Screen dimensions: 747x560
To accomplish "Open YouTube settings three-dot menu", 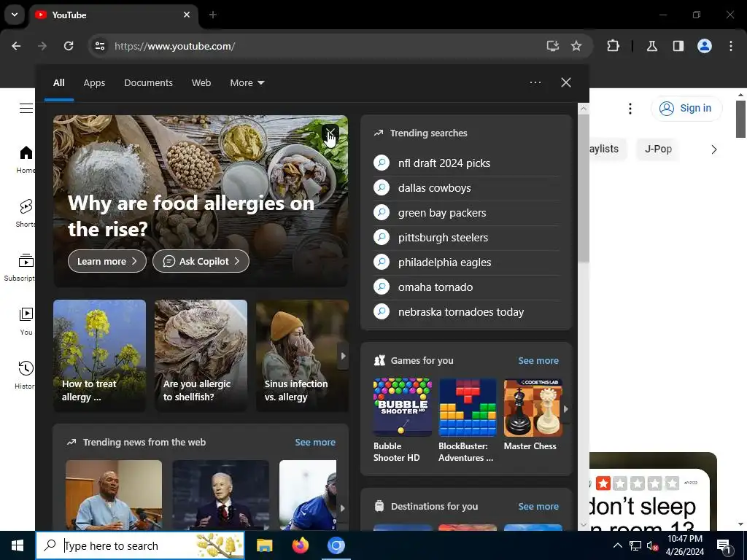I will [630, 109].
